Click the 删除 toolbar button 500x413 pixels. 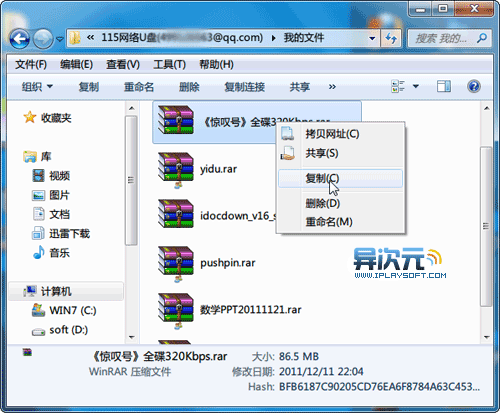click(x=189, y=87)
